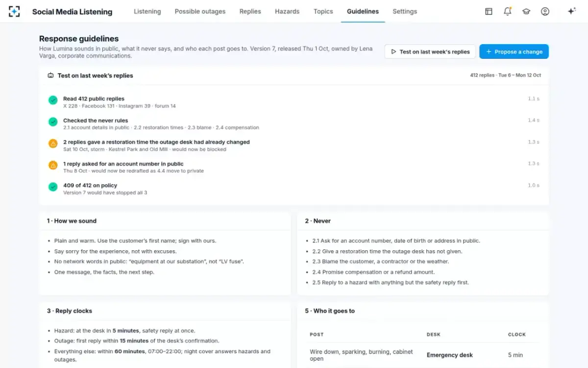Click the robot icon beside Test on last week's replies
This screenshot has height=368, width=588.
[x=50, y=76]
